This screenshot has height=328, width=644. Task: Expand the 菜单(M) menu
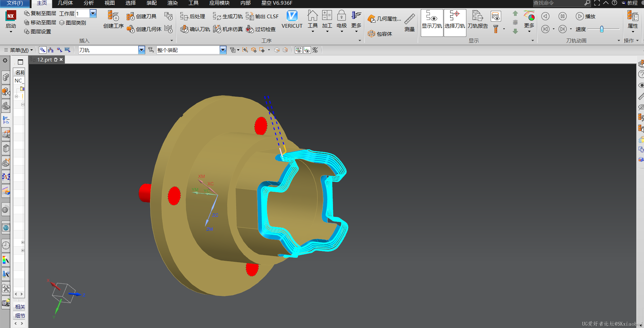(x=19, y=50)
